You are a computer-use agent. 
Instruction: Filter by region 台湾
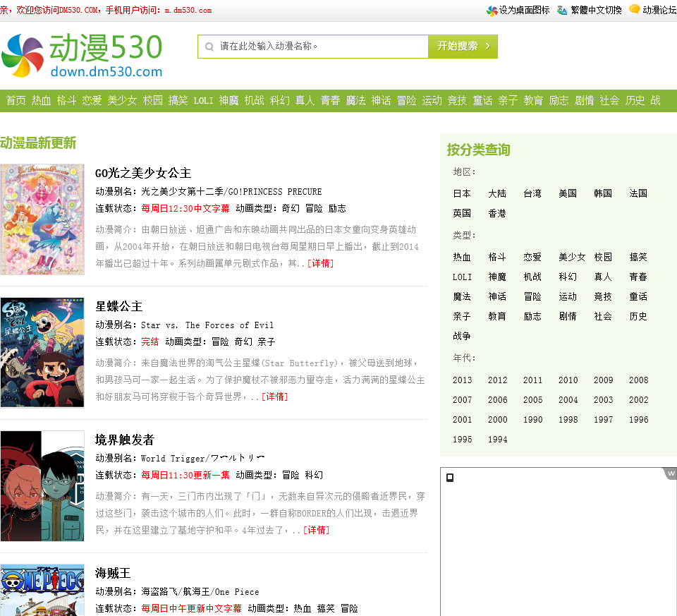(x=532, y=193)
